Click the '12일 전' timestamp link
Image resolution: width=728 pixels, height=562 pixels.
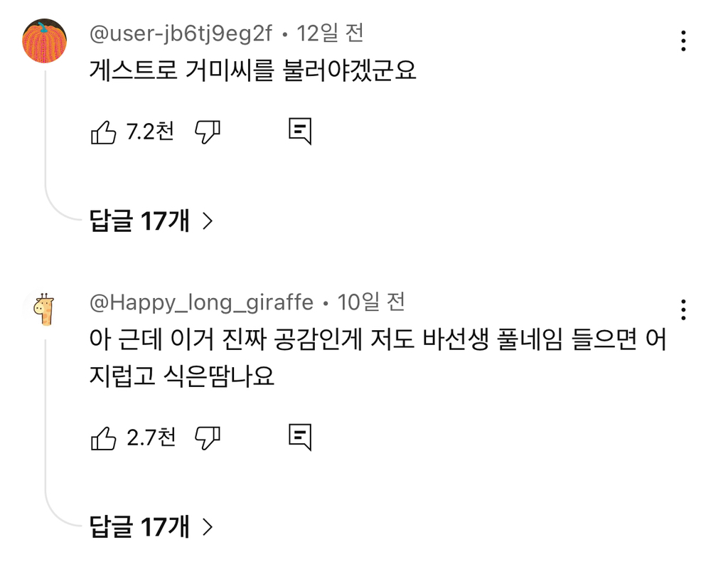[x=330, y=33]
